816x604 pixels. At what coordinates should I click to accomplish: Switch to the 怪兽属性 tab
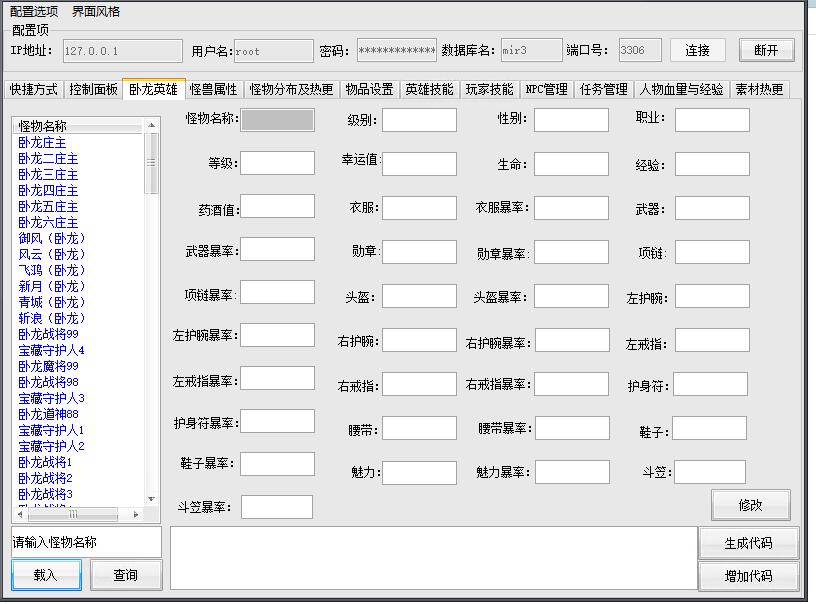click(214, 89)
